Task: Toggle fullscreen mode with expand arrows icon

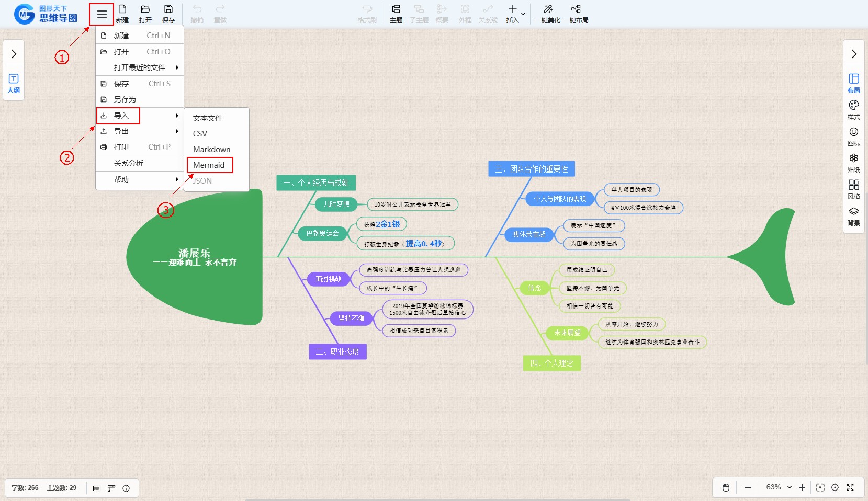Action: click(x=850, y=487)
